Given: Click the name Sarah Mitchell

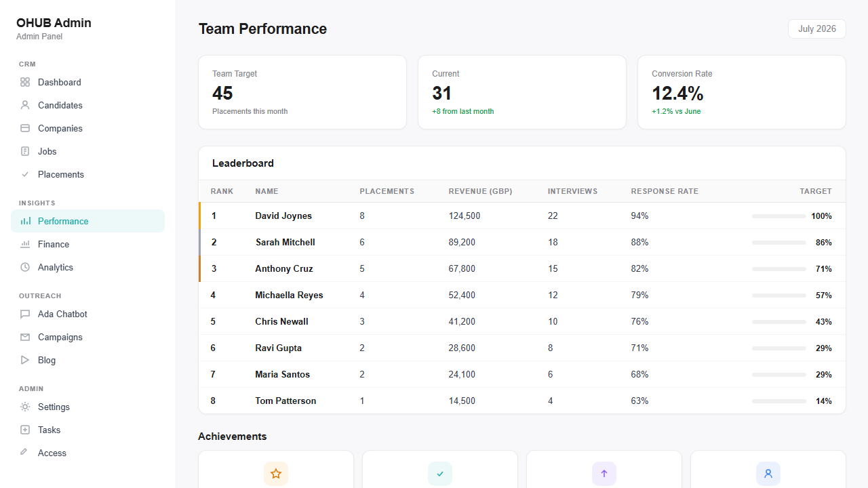Looking at the screenshot, I should (x=285, y=242).
